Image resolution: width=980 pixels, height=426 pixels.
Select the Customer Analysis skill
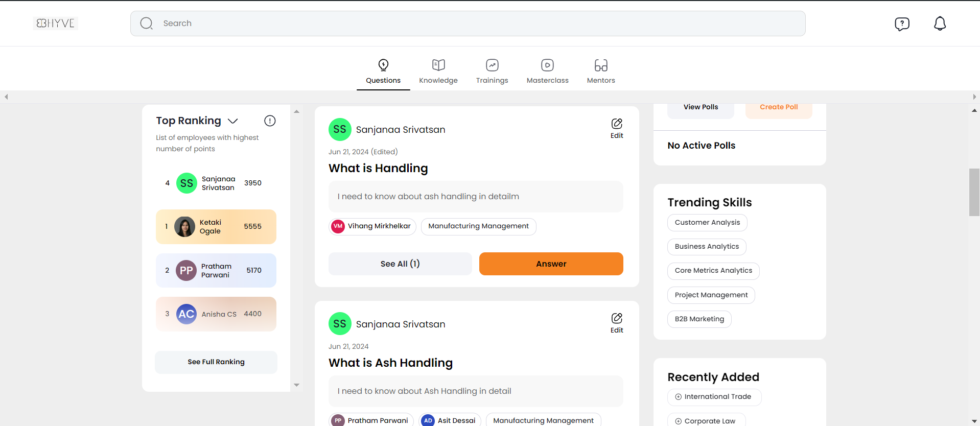(x=707, y=223)
